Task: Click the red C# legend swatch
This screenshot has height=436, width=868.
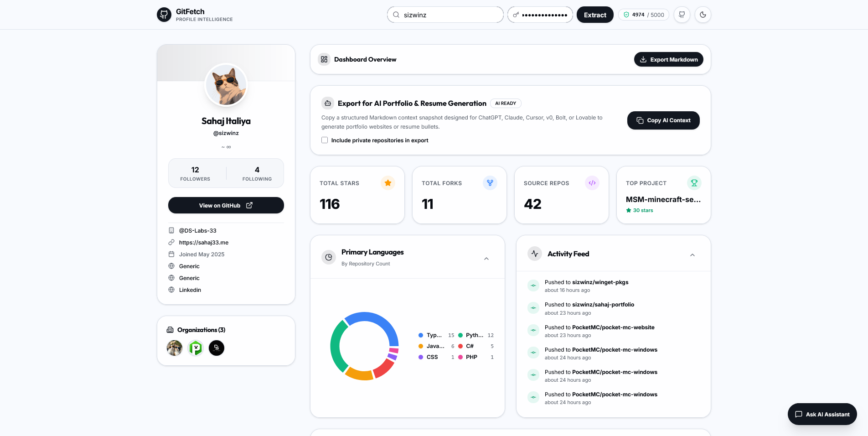Action: (460, 346)
